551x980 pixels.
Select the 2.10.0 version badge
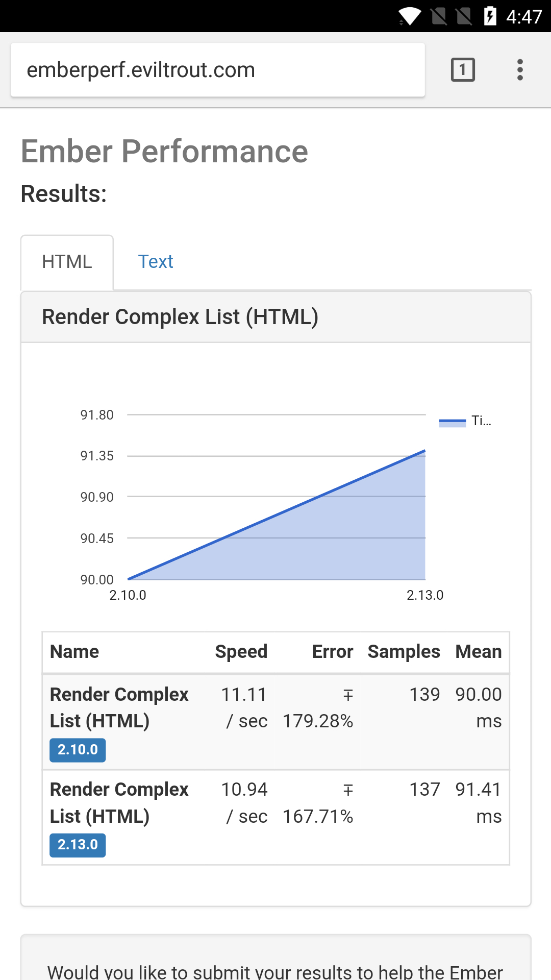click(x=78, y=750)
